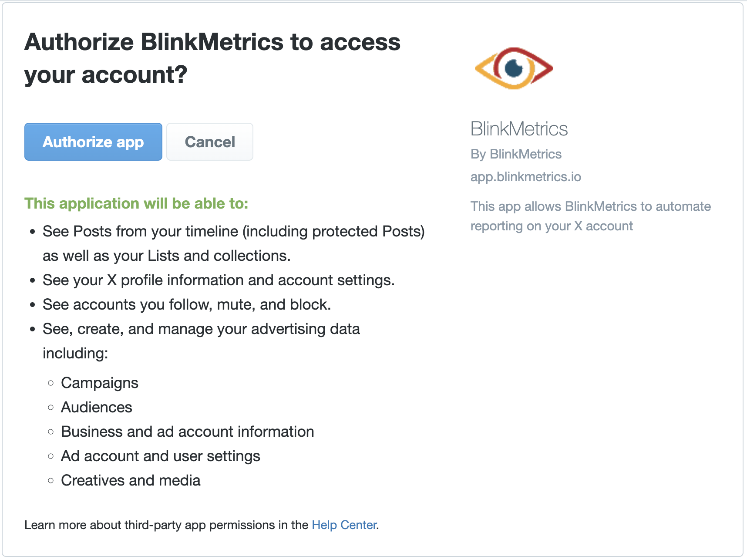The height and width of the screenshot is (560, 747).
Task: Click the BlinkMetrics app name heading
Action: click(x=519, y=128)
